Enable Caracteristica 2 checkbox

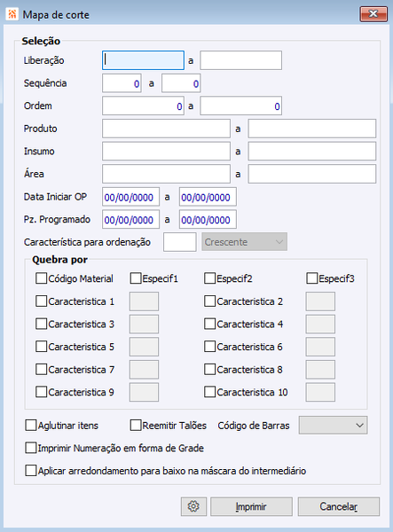tap(209, 301)
